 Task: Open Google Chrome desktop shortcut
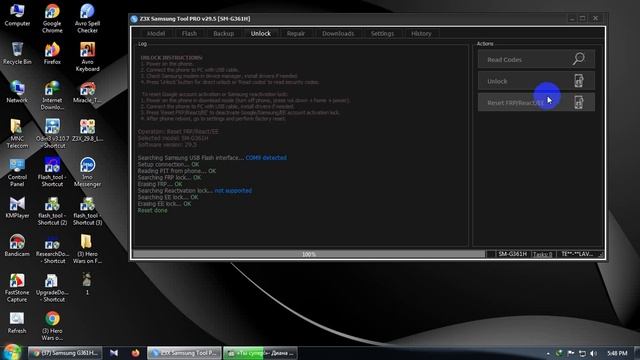[52, 19]
